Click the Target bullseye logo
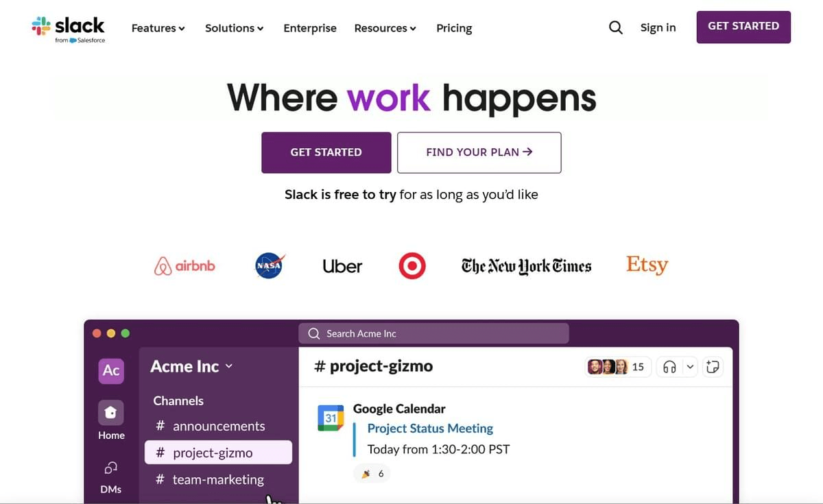Image resolution: width=823 pixels, height=504 pixels. (x=411, y=265)
